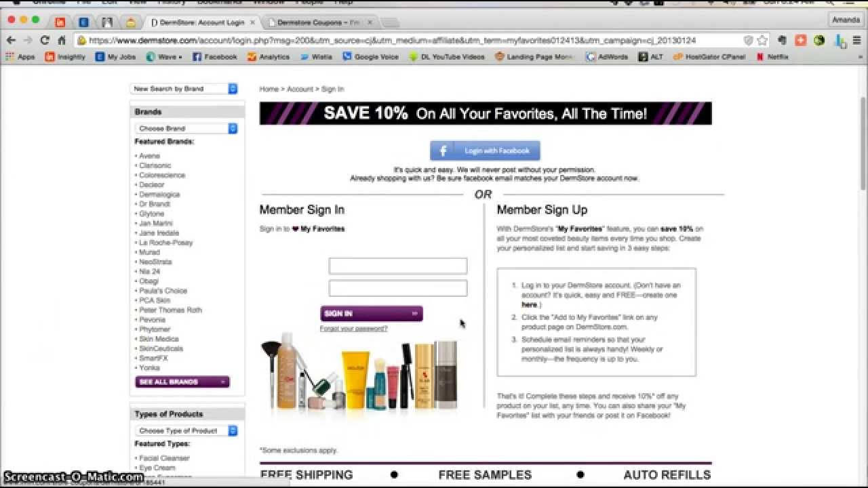Open the pinned person-photo tab
This screenshot has height=488, width=868.
click(107, 22)
